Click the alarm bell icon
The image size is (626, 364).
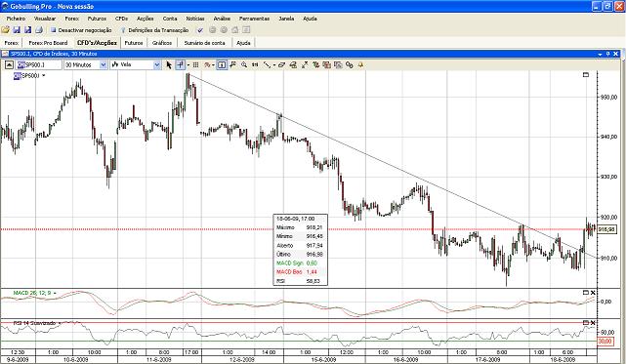361,64
